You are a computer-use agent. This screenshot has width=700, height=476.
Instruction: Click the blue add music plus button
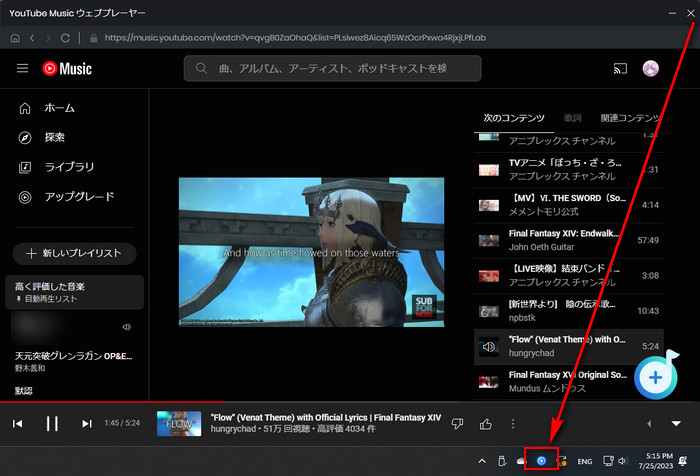[x=655, y=378]
